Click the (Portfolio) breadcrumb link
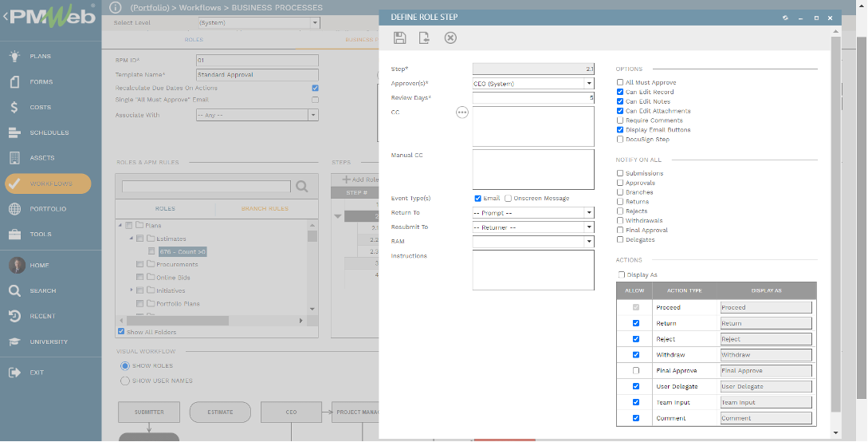Screen dimensions: 868x442 pyautogui.click(x=150, y=8)
